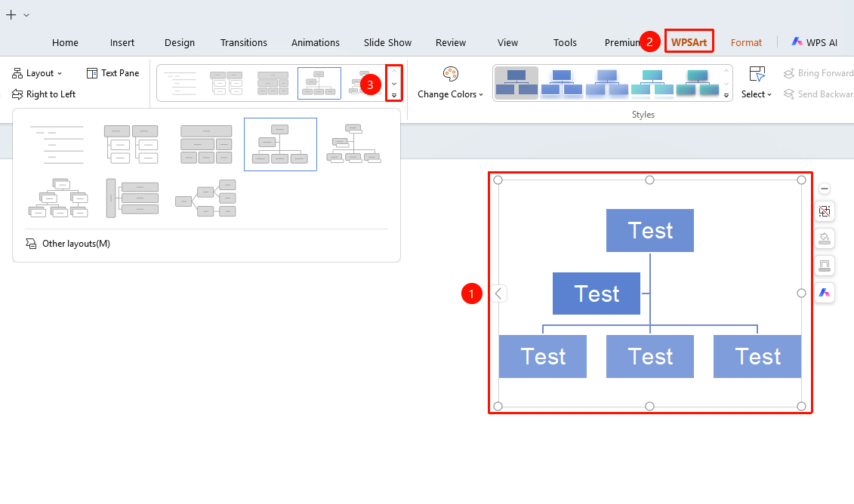Click the minus button above the floating icons
The height and width of the screenshot is (504, 854).
[825, 189]
